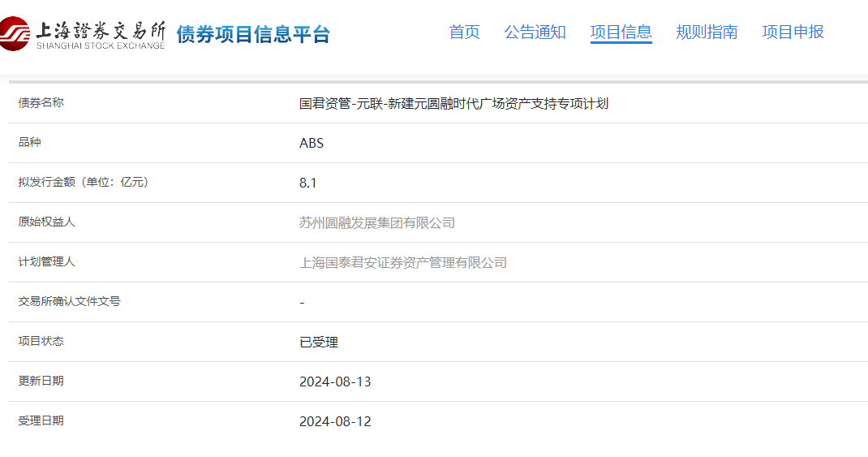Click the 更新日期 row label

(x=41, y=382)
